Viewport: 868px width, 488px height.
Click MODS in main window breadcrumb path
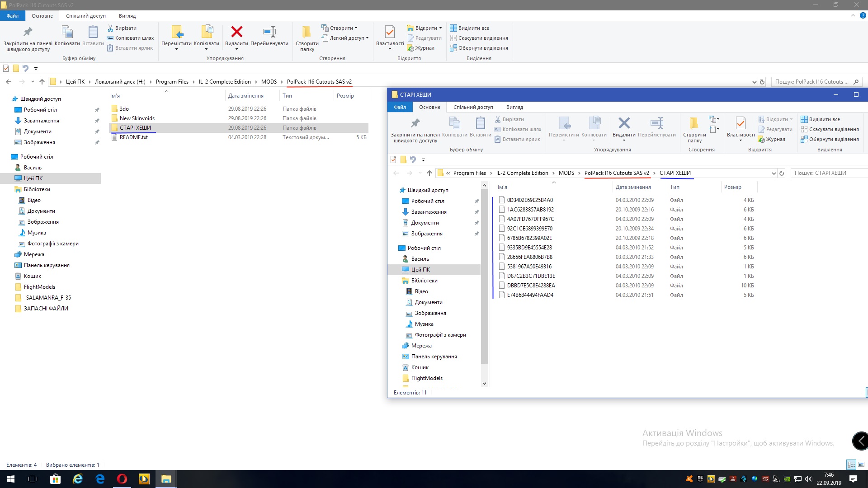pyautogui.click(x=269, y=82)
